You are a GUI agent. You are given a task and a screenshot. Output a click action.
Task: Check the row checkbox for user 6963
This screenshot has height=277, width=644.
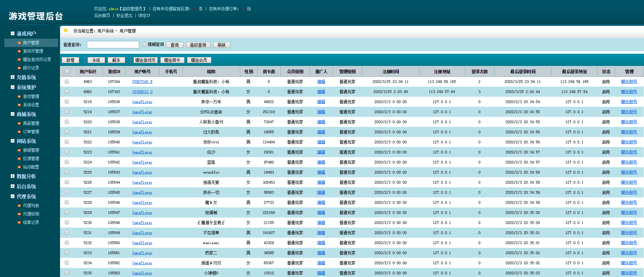point(67,82)
